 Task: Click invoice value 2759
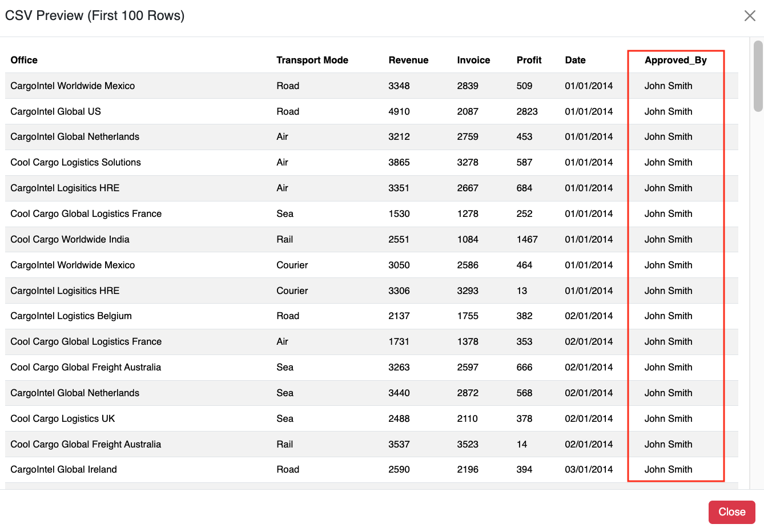pos(468,136)
